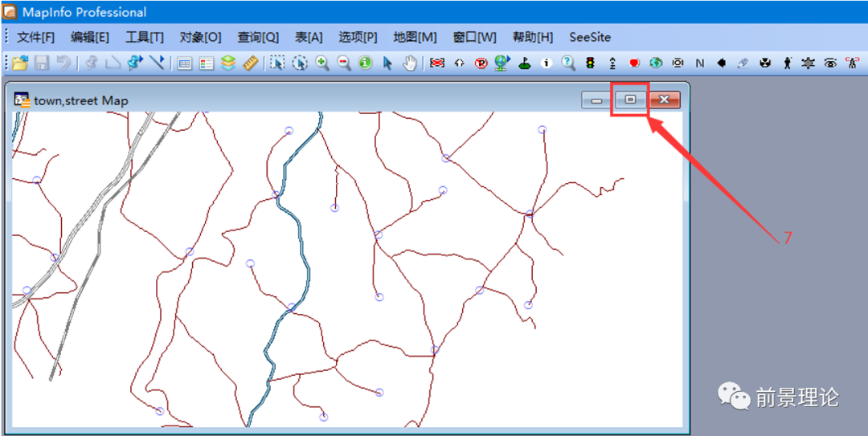868x436 pixels.
Task: Open a new browser table window icon
Action: 185,63
